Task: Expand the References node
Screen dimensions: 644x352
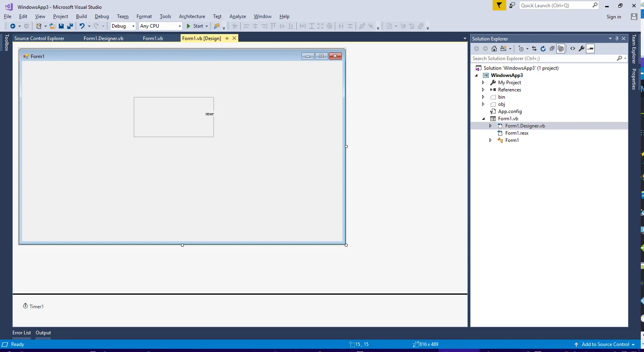Action: click(x=483, y=90)
